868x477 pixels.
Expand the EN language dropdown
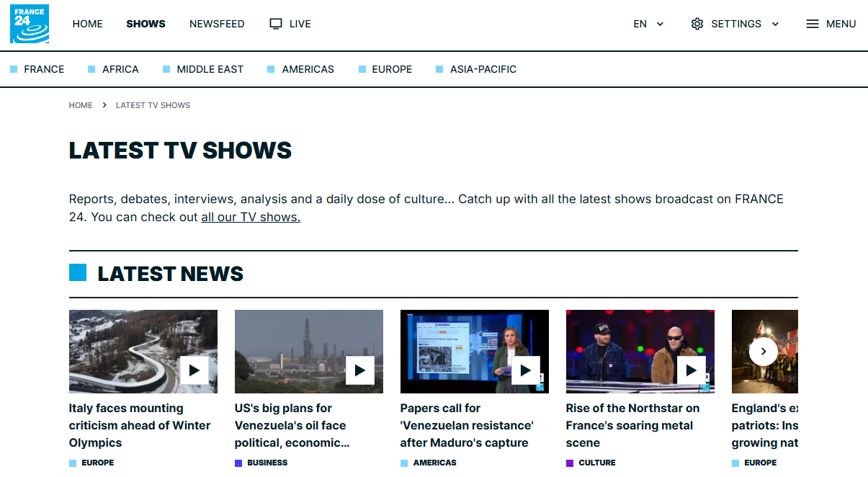pos(648,23)
